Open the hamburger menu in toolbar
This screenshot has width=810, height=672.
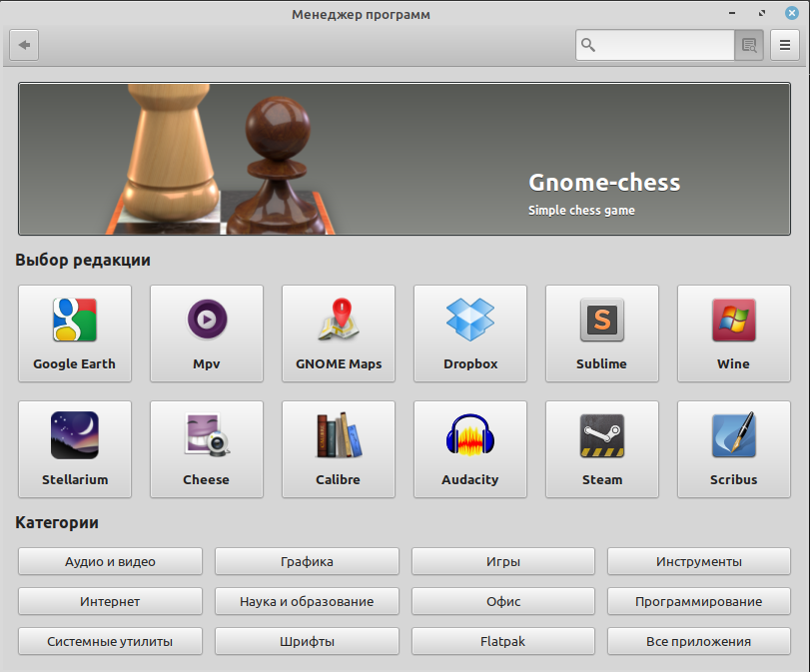[x=784, y=45]
